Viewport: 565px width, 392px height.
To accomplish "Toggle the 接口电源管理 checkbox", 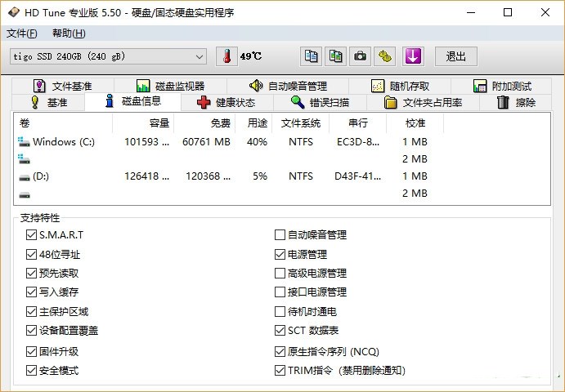I will (280, 292).
